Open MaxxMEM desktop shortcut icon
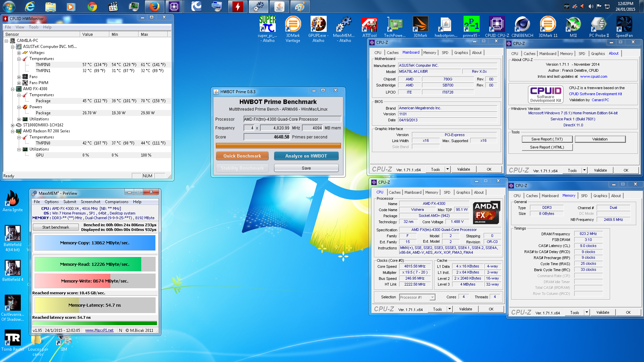This screenshot has width=644, height=362. pos(344,29)
